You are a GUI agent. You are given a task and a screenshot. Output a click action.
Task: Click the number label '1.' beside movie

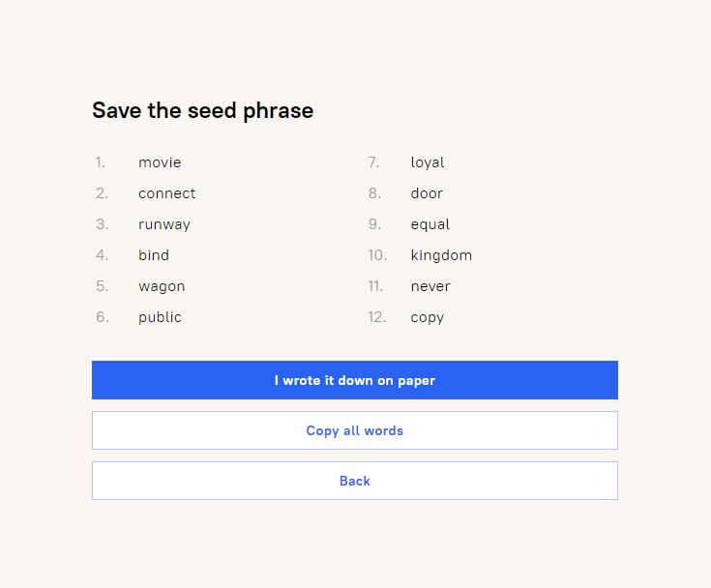pos(101,162)
